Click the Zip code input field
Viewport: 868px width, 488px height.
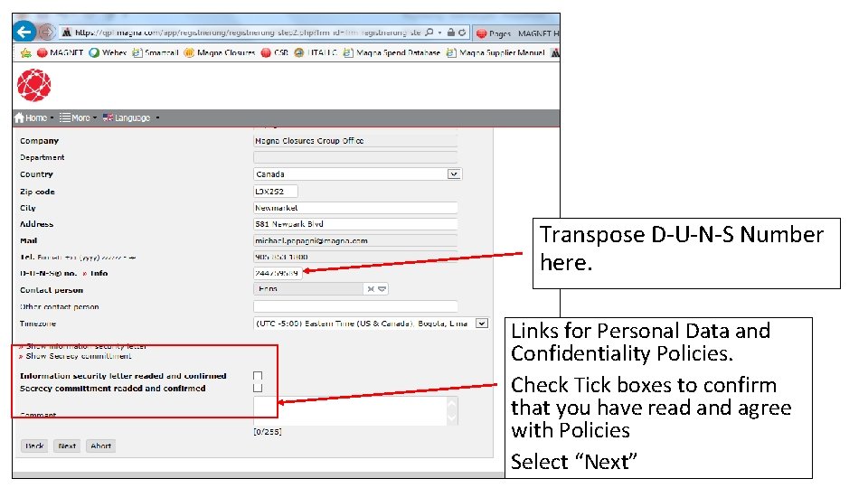point(276,192)
